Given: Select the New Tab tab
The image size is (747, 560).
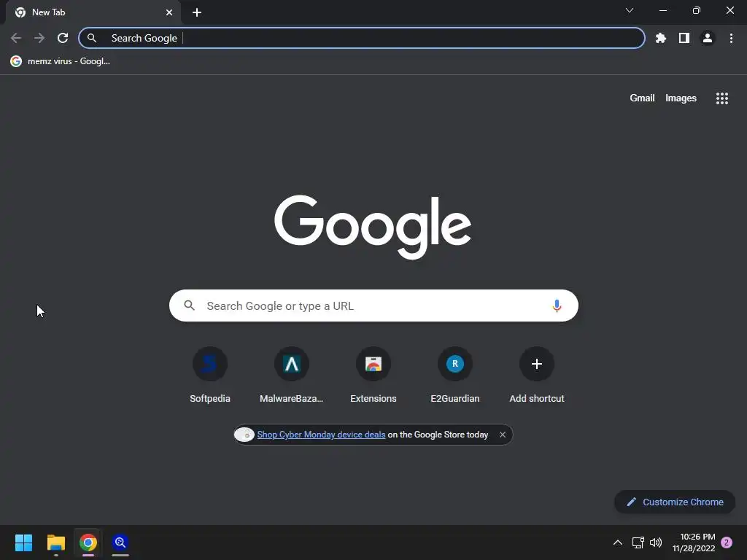Looking at the screenshot, I should (x=93, y=12).
